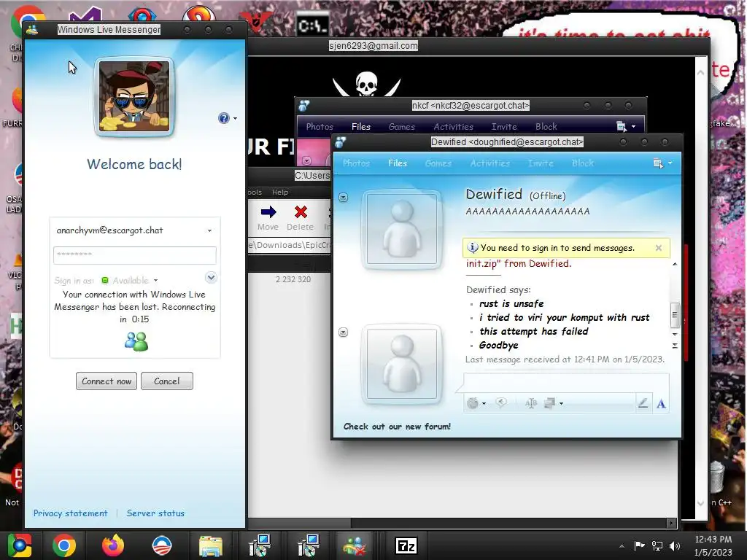Viewport: 747px width, 560px height.
Task: Open the emoticon picker in chat toolbar
Action: pyautogui.click(x=472, y=403)
